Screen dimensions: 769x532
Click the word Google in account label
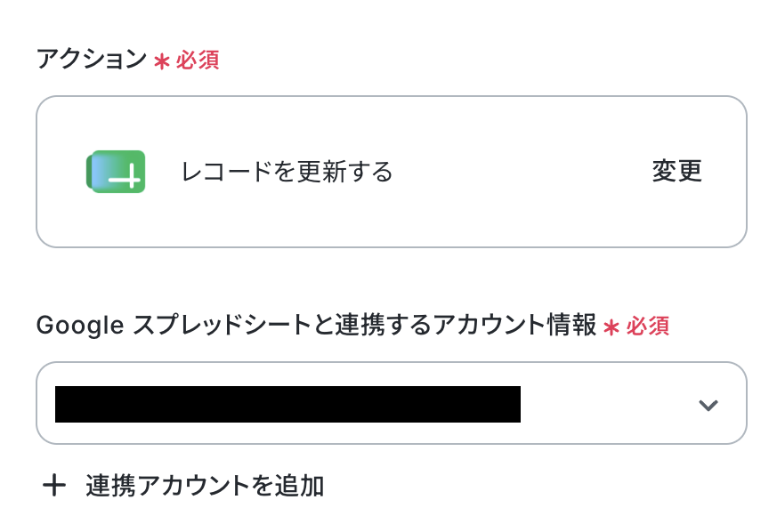click(x=80, y=326)
